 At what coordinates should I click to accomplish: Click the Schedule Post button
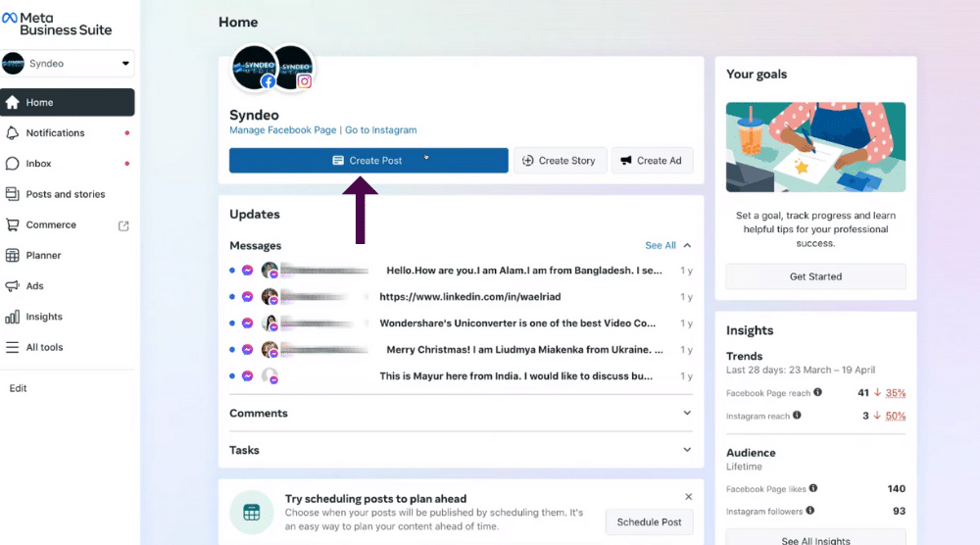click(650, 522)
